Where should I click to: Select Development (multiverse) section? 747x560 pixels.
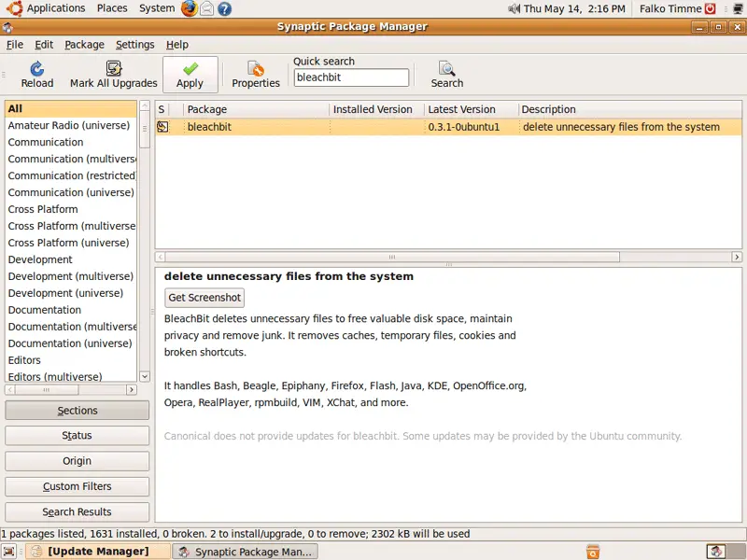[x=71, y=276]
